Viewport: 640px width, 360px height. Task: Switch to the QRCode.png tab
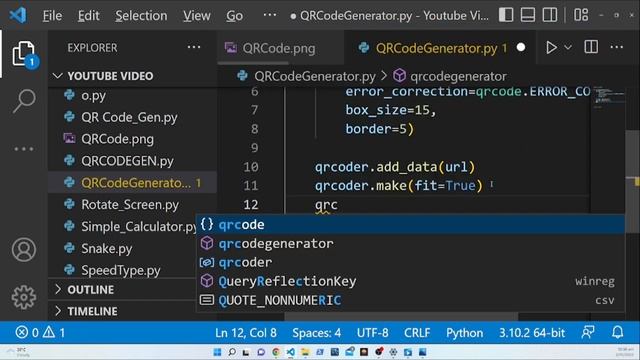tap(279, 48)
